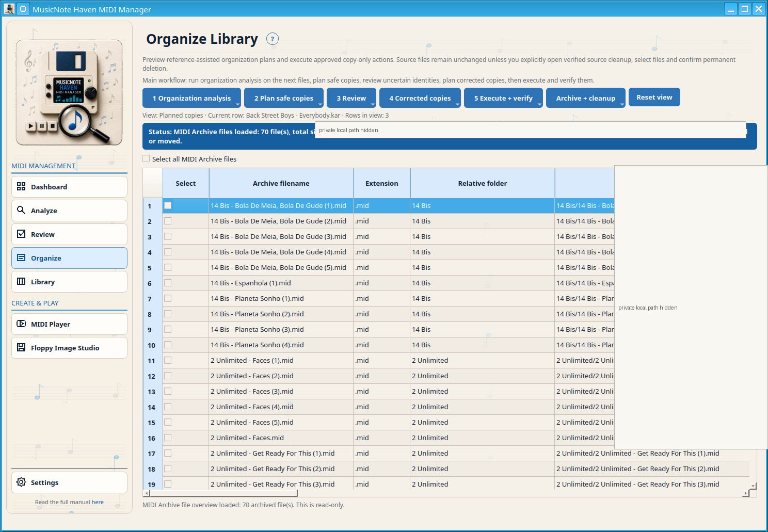Click the Select column header
Screen dimensions: 768x532
coord(186,183)
